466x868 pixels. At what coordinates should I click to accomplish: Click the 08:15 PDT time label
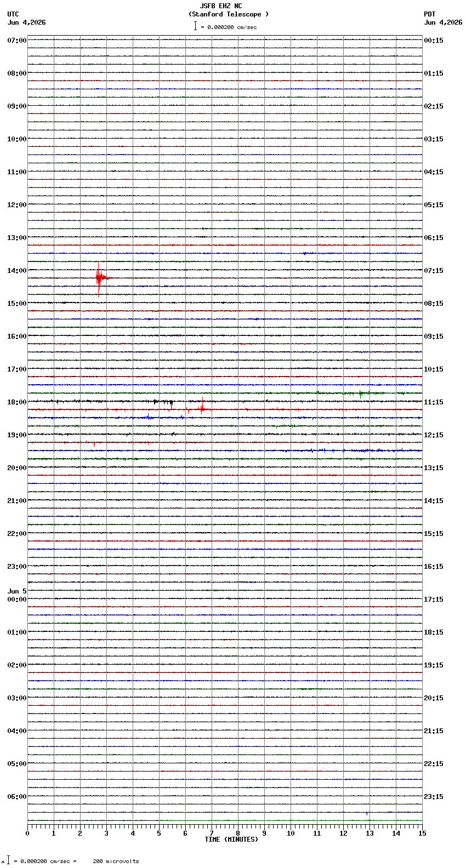434,304
